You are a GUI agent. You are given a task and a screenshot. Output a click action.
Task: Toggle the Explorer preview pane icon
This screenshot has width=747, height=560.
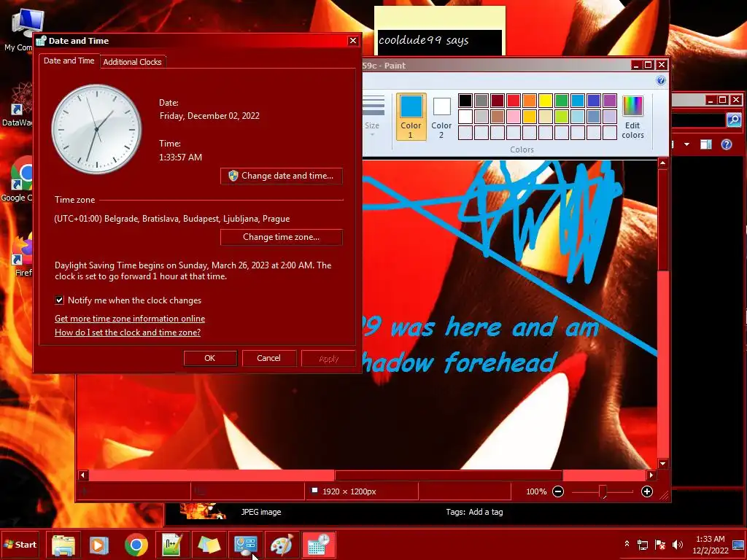(x=705, y=144)
